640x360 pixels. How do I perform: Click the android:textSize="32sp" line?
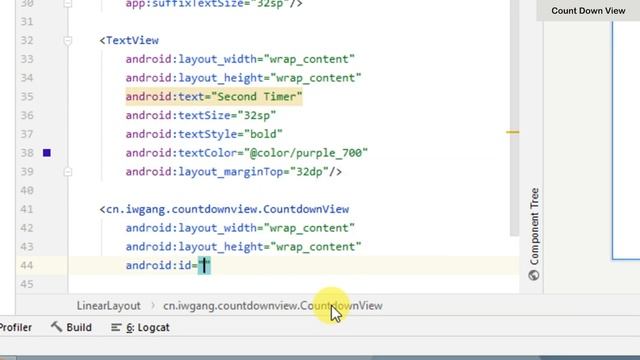click(x=201, y=116)
